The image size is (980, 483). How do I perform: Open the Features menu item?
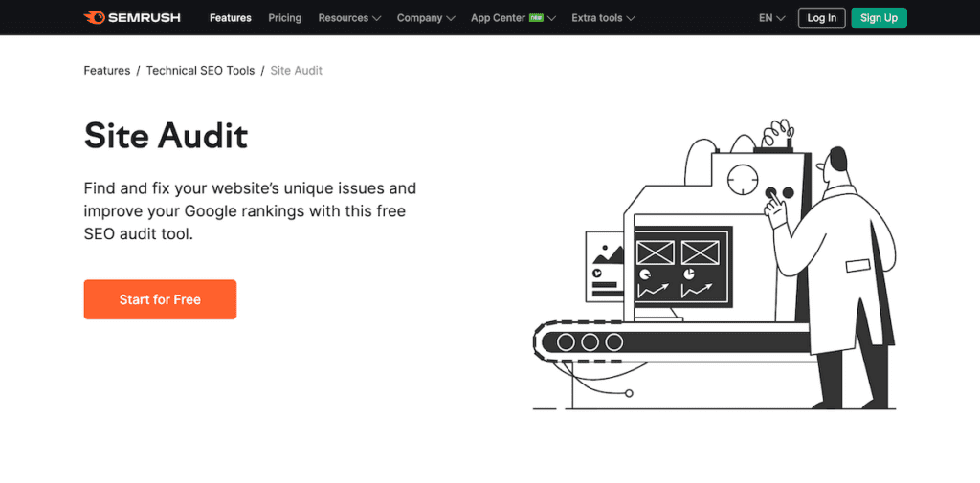pyautogui.click(x=231, y=18)
